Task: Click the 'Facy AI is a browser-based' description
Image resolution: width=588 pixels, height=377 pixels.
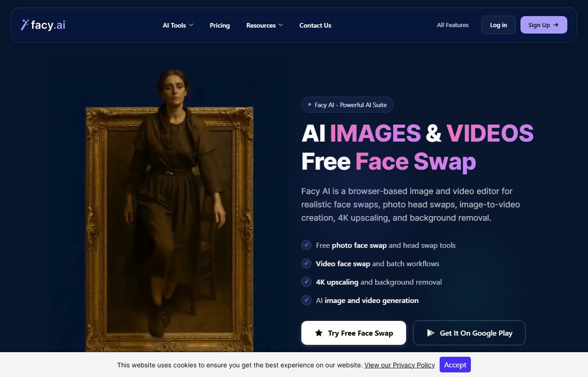Action: 411,204
